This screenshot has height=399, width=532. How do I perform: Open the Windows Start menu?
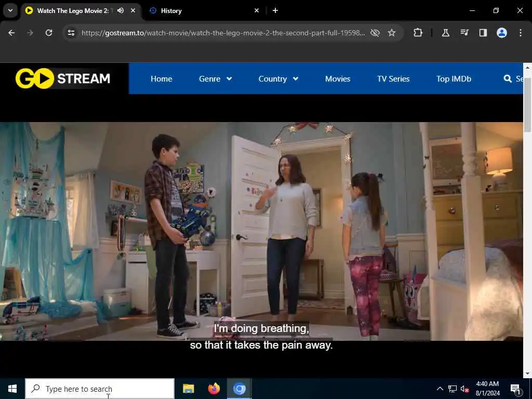coord(12,389)
